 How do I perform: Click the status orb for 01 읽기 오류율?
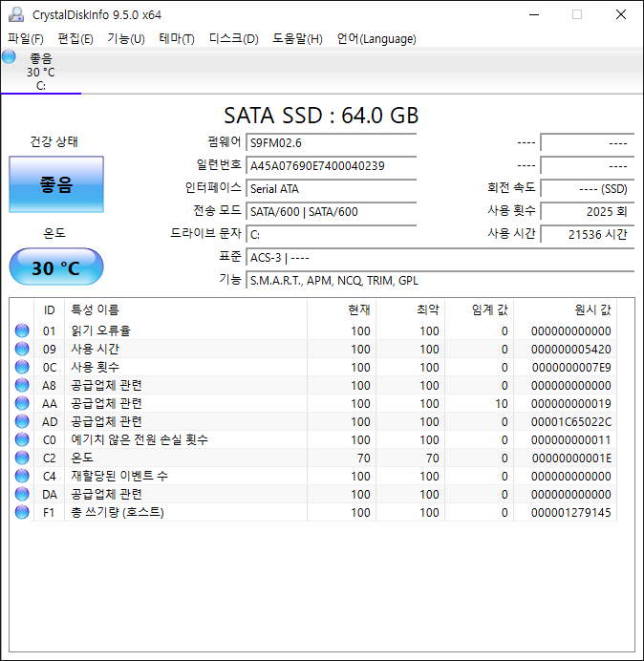pyautogui.click(x=22, y=330)
